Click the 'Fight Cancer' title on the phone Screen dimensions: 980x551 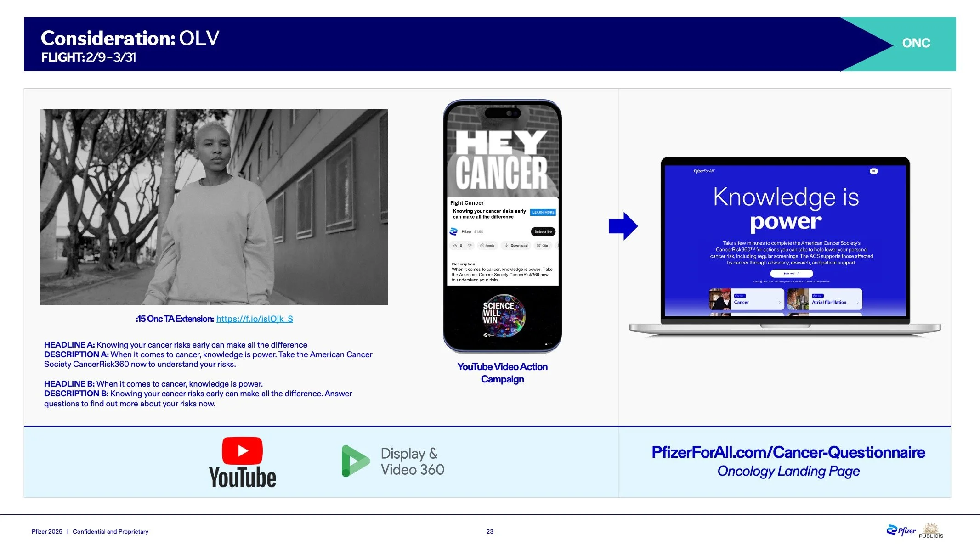[467, 203]
